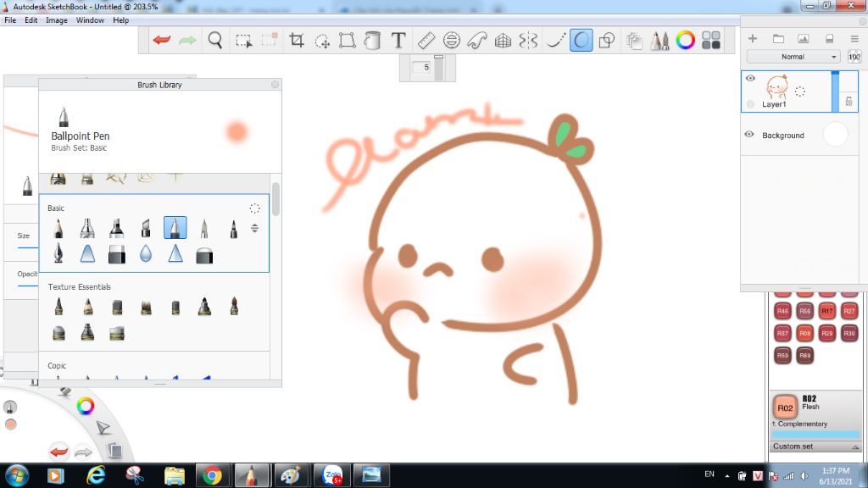Toggle the Symmetry tool
Viewport: 868px width, 488px height.
(x=528, y=41)
